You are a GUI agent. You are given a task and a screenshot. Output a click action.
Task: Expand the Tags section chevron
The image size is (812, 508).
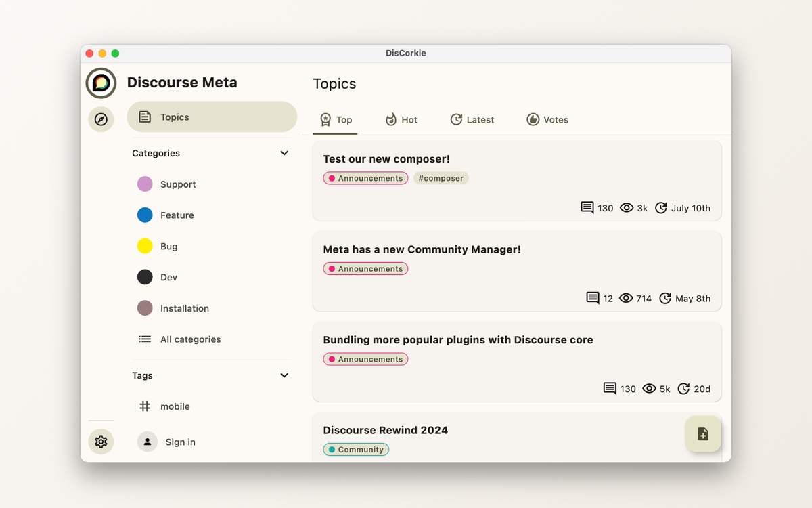[x=284, y=375]
